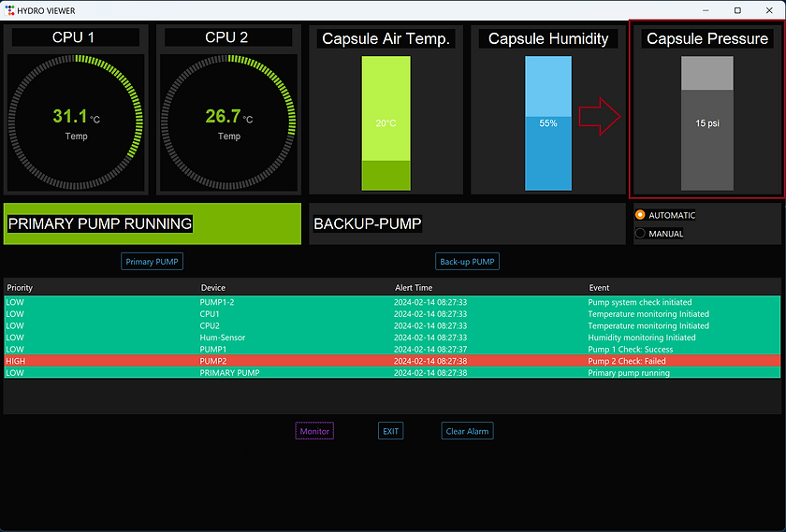
Task: Click alert time 2024-02-14 08:27:37
Action: click(430, 349)
